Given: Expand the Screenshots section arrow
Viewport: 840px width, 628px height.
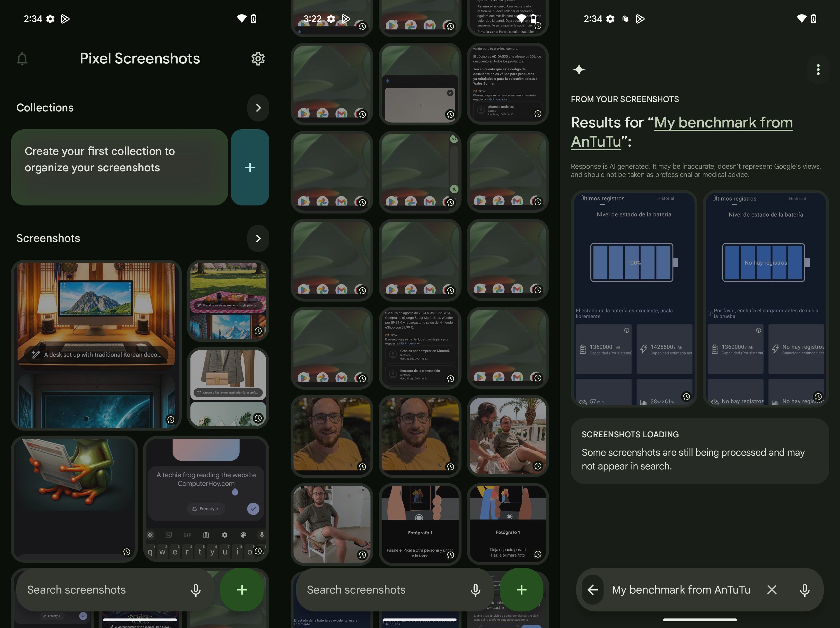Looking at the screenshot, I should (x=258, y=238).
